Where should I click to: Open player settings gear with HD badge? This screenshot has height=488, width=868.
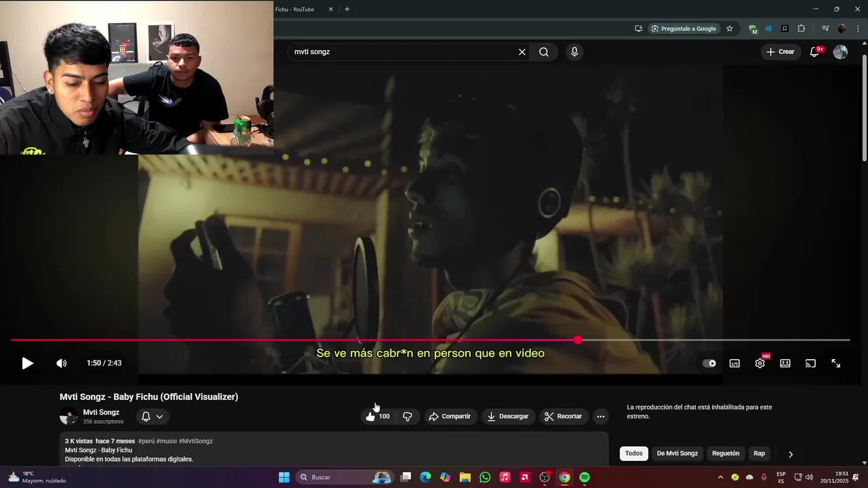[x=760, y=363]
